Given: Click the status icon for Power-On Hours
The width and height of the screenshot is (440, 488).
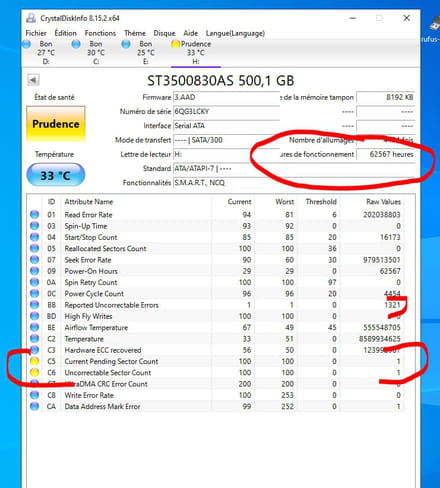Looking at the screenshot, I should 34,271.
